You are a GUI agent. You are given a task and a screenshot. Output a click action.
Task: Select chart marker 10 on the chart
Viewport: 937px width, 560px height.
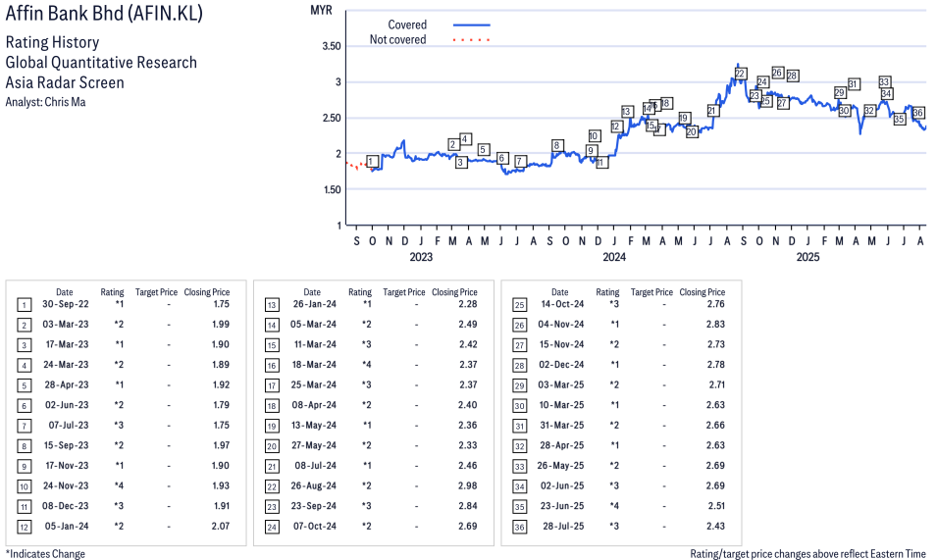[x=594, y=135]
